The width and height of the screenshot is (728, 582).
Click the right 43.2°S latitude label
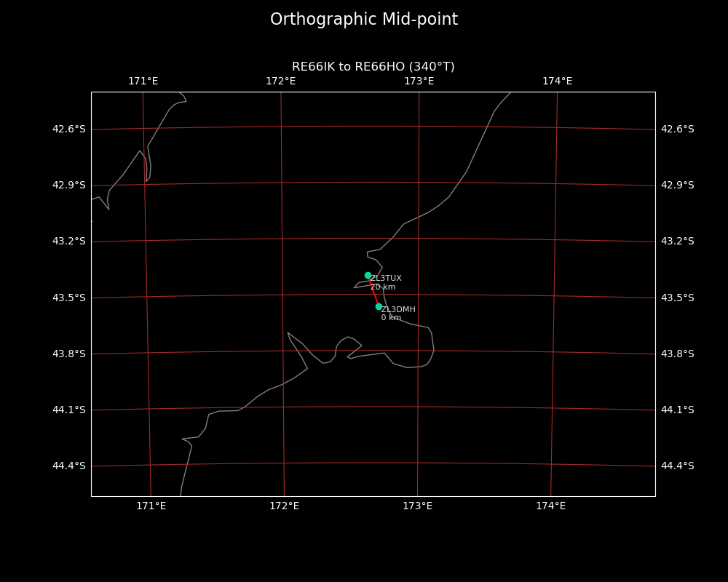(677, 241)
